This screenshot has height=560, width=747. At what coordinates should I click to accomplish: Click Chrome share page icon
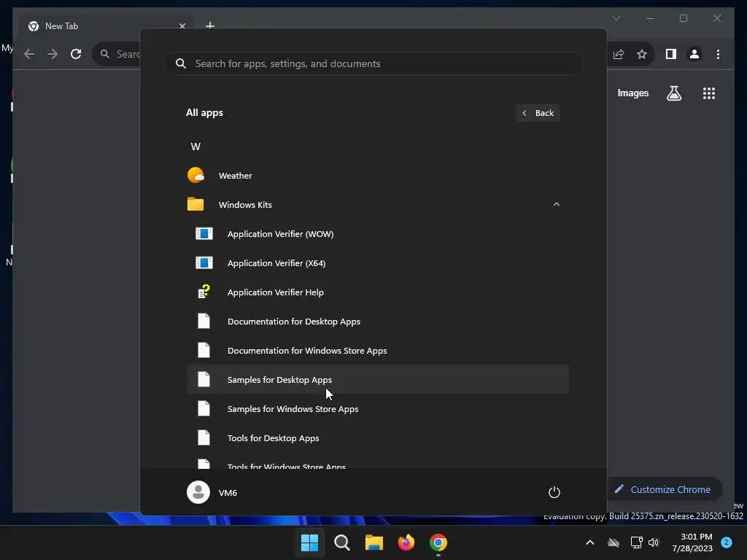619,54
